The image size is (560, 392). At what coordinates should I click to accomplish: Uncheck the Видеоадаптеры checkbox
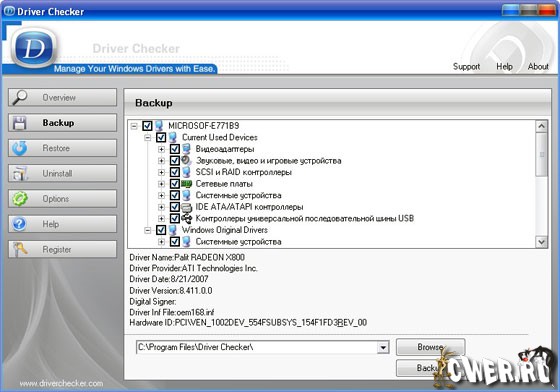click(175, 149)
